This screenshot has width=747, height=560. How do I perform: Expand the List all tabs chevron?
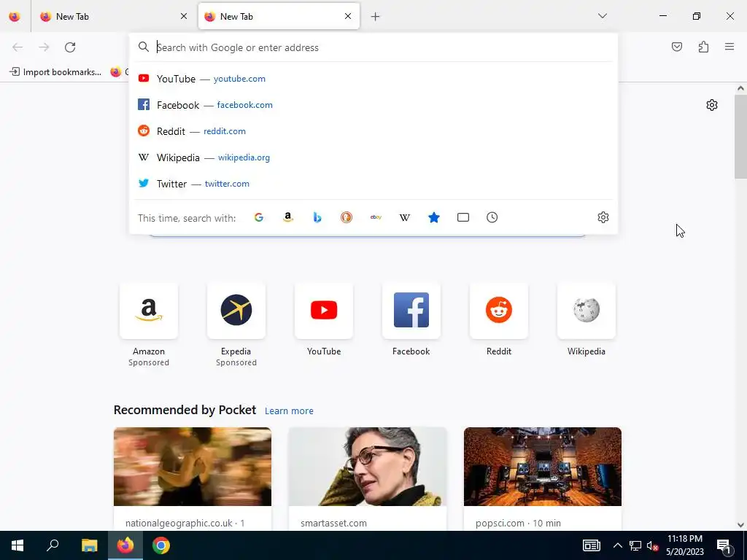click(x=603, y=16)
